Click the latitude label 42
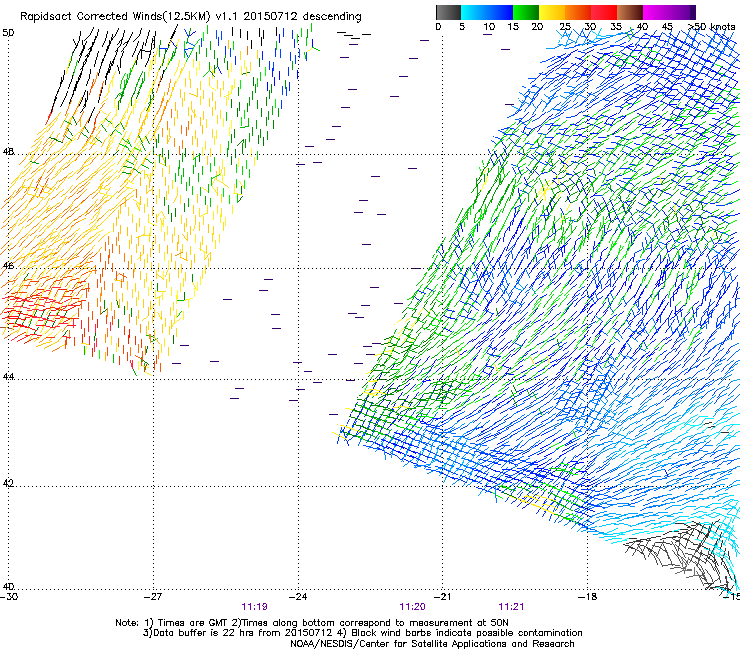The height and width of the screenshot is (650, 740). (8, 483)
